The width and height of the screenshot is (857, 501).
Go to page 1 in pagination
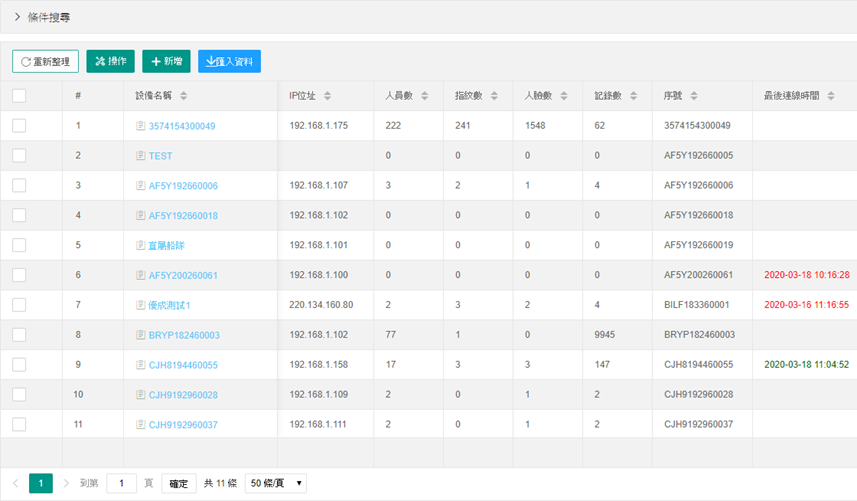point(41,483)
